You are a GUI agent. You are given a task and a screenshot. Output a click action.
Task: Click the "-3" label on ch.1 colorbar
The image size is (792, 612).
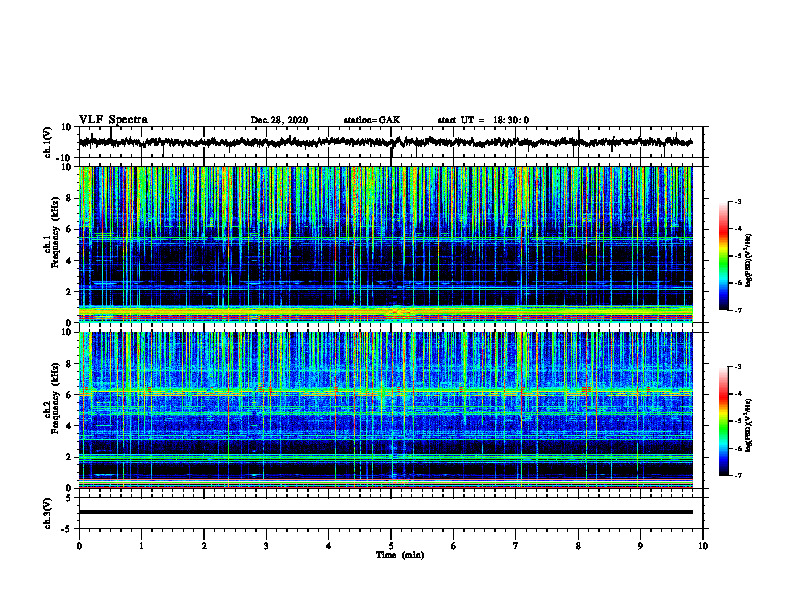(x=737, y=201)
